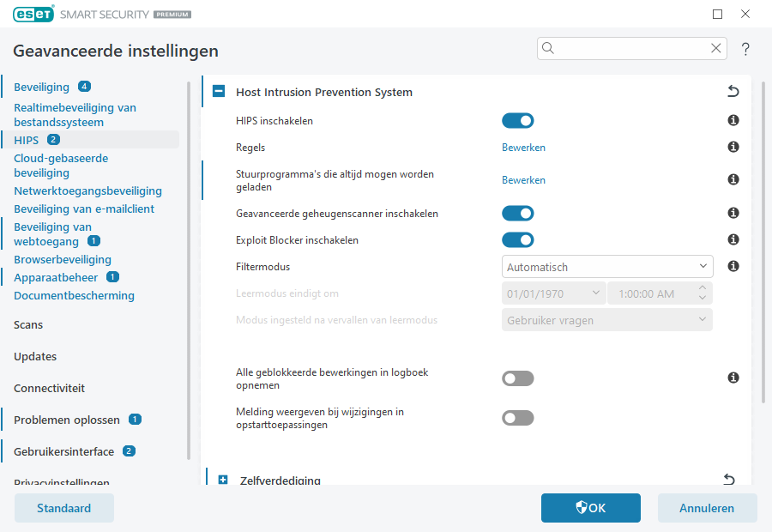Open the Filtermodus dropdown

point(606,266)
